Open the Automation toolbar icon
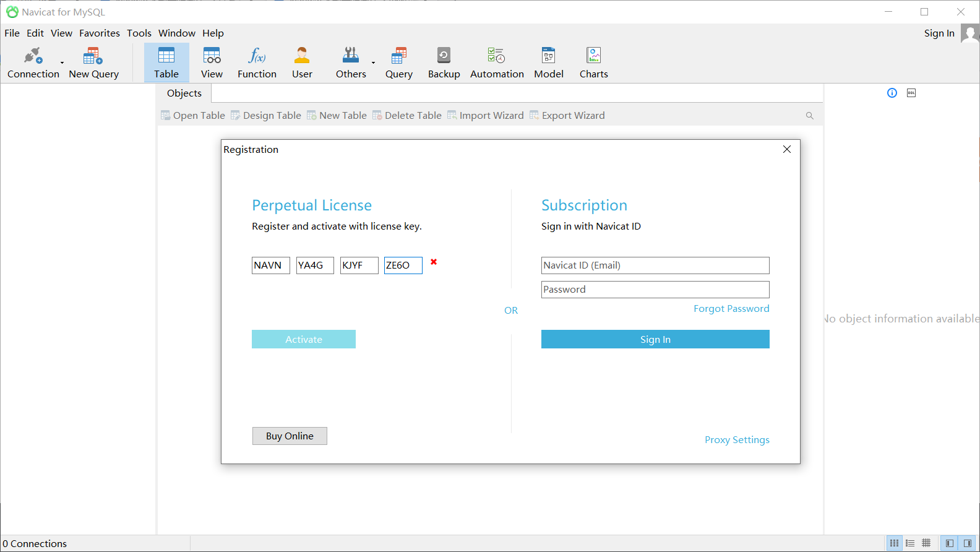980x552 pixels. pyautogui.click(x=497, y=63)
